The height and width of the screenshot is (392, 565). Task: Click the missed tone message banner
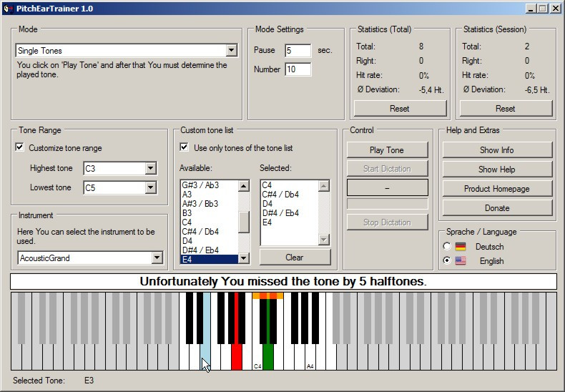pyautogui.click(x=284, y=281)
